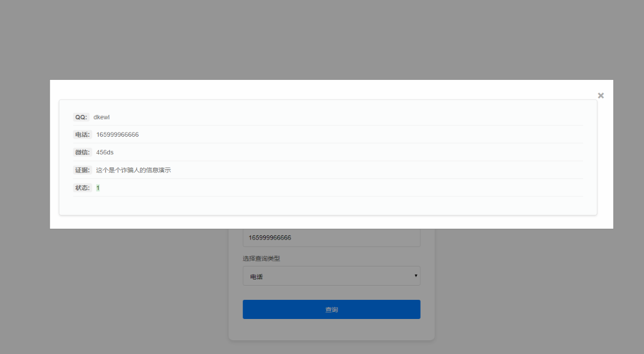The image size is (644, 354).
Task: Select the evidence text 这个是个诈骗人的信息演示
Action: point(134,170)
